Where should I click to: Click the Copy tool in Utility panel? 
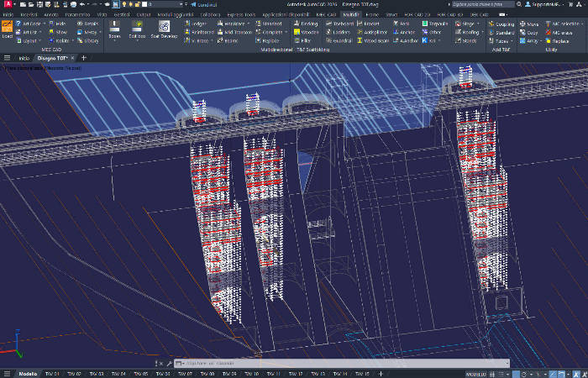pyautogui.click(x=528, y=33)
